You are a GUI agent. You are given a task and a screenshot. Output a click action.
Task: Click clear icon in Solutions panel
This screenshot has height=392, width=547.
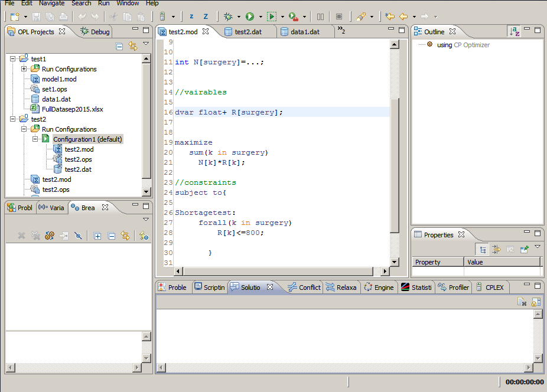522,302
